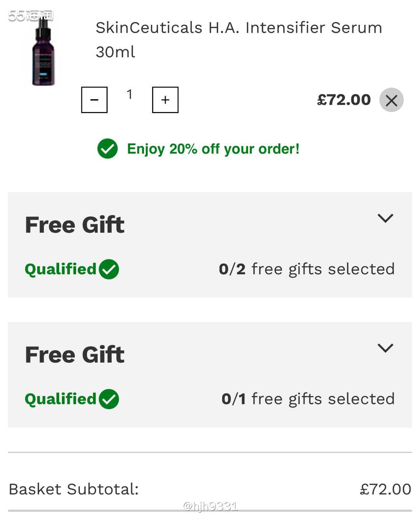Screen dimensions: 420x525
Task: Open the SkinCeuticals serum bottle thumbnail
Action: point(43,51)
